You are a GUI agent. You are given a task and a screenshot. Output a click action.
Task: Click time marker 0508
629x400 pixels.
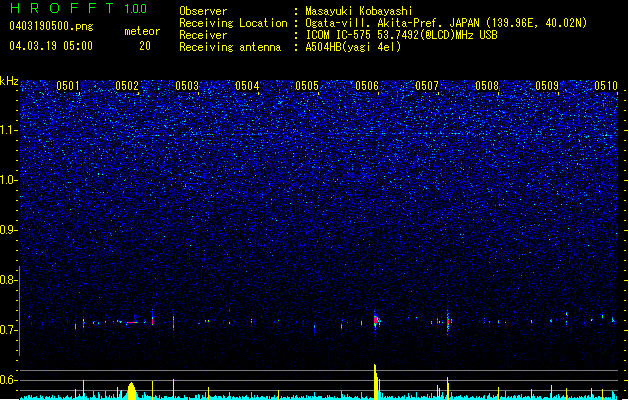point(487,85)
